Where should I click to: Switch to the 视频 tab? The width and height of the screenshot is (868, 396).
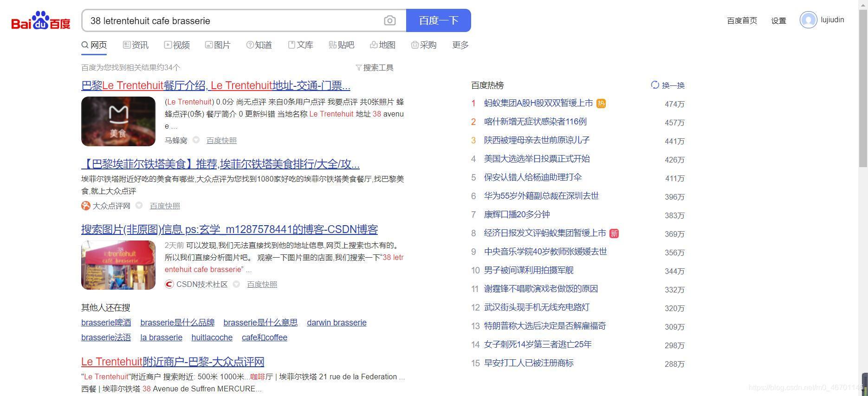177,45
